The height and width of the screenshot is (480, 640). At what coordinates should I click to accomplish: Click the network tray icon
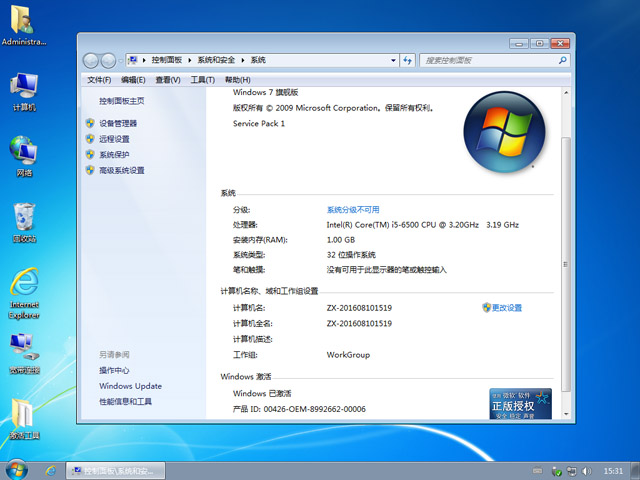(x=572, y=471)
